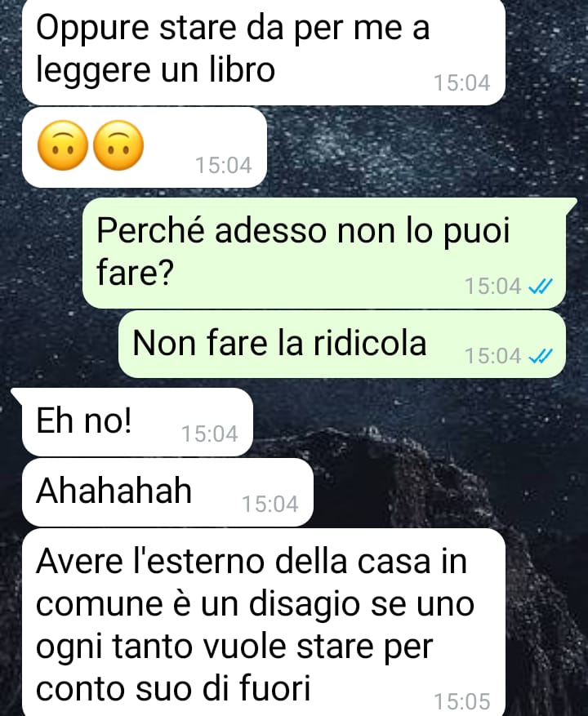Tap the first upside-down face emoji
This screenshot has height=716, width=588.
pyautogui.click(x=63, y=145)
